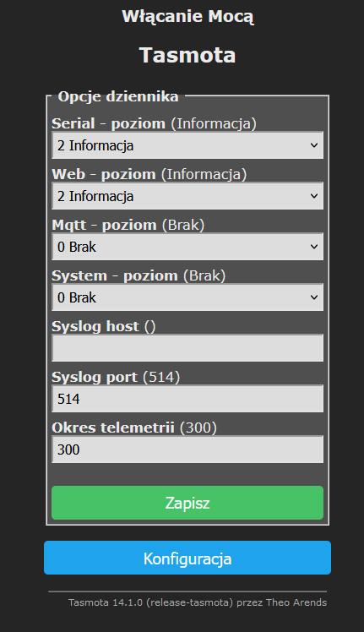This screenshot has height=632, width=364.
Task: Click the 'Syslog port' label text
Action: (95, 377)
